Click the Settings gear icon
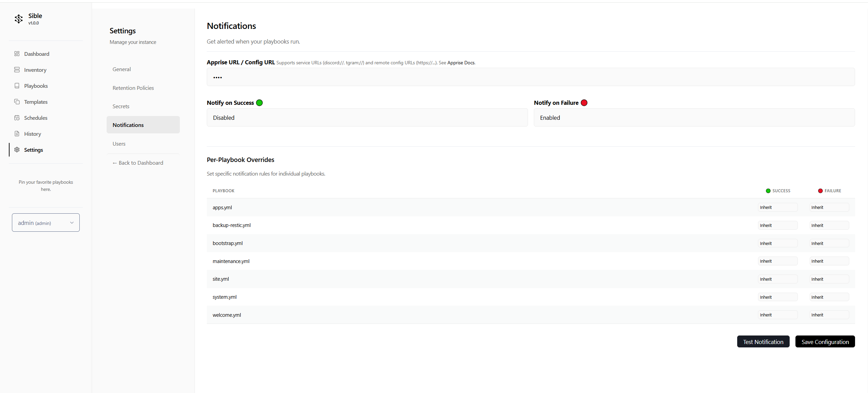The image size is (868, 393). point(17,150)
